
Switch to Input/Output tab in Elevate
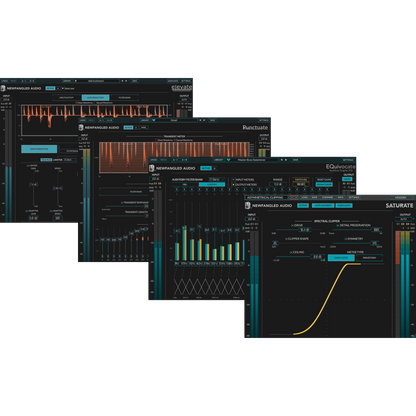click(67, 98)
